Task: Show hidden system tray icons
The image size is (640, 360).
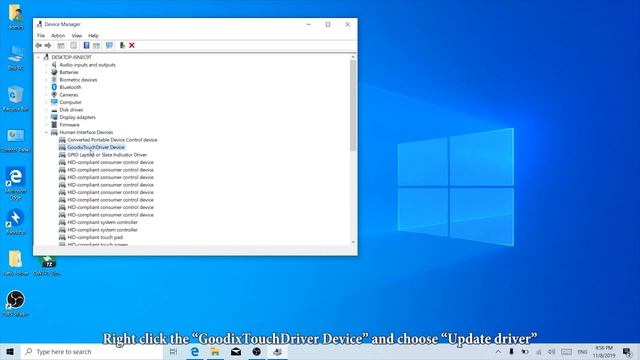Action: click(x=498, y=352)
